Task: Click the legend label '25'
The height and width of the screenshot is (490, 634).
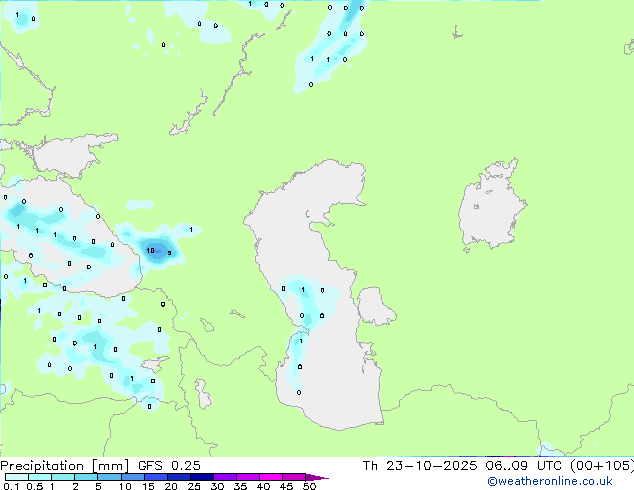Action: [194, 486]
